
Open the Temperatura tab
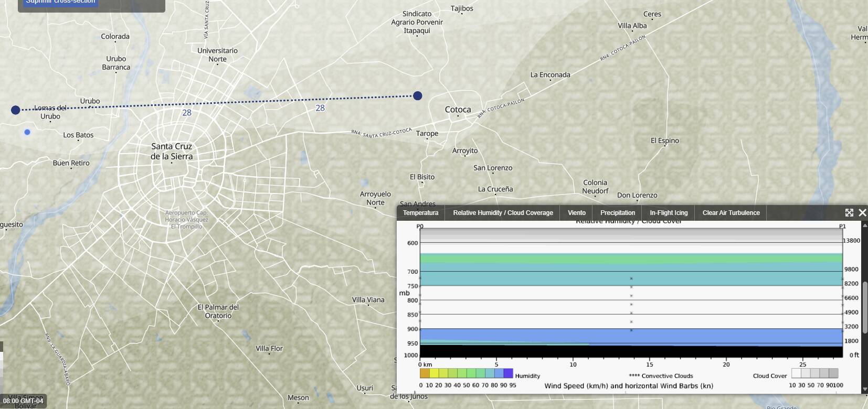pos(420,213)
